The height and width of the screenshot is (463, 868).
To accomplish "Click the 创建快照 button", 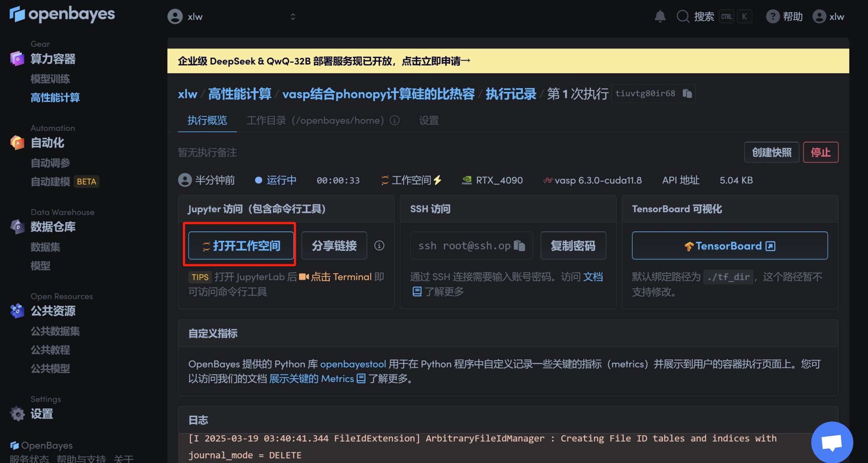I will 771,152.
